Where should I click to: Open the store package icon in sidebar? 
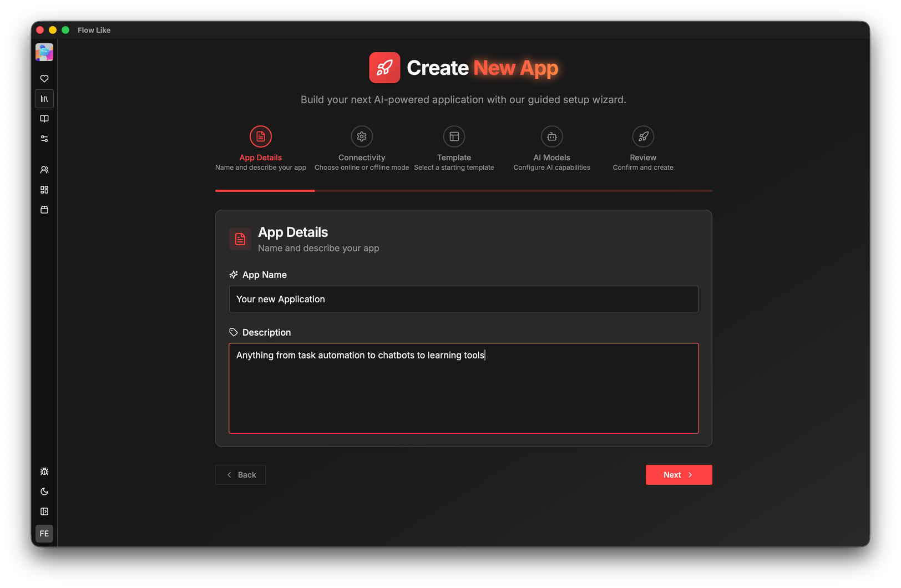pos(44,210)
